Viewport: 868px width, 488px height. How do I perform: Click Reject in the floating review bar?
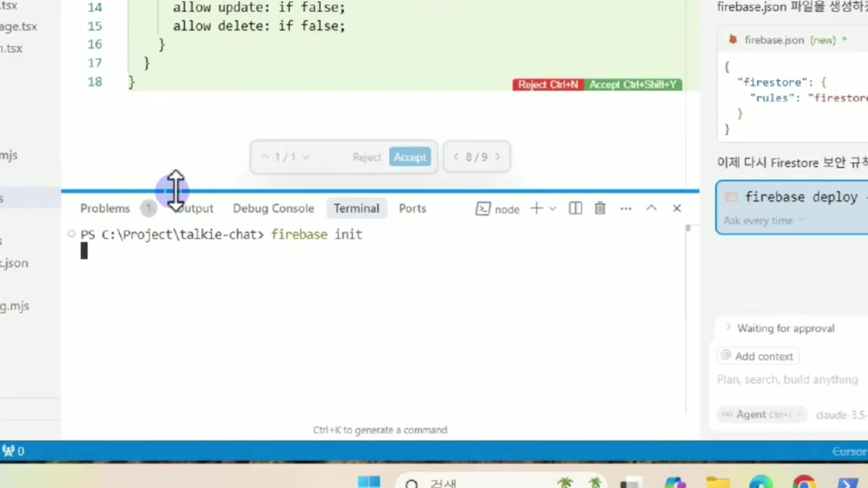pyautogui.click(x=367, y=157)
